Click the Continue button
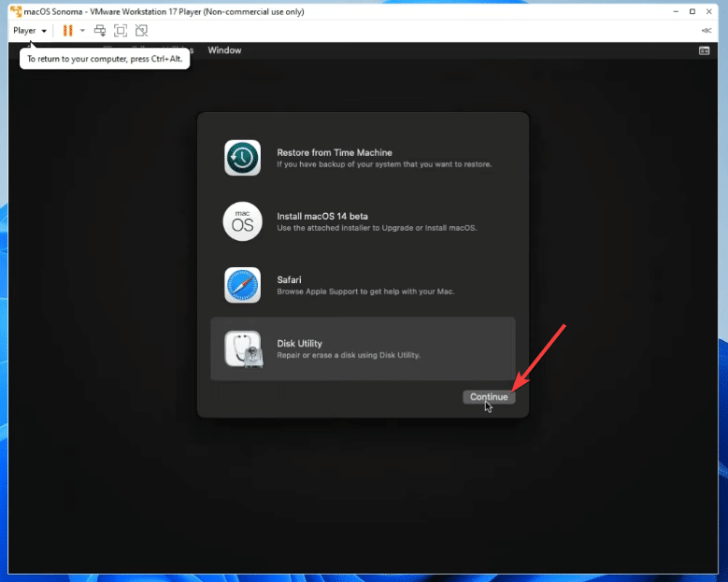Viewport: 728px width, 582px height. pyautogui.click(x=489, y=397)
